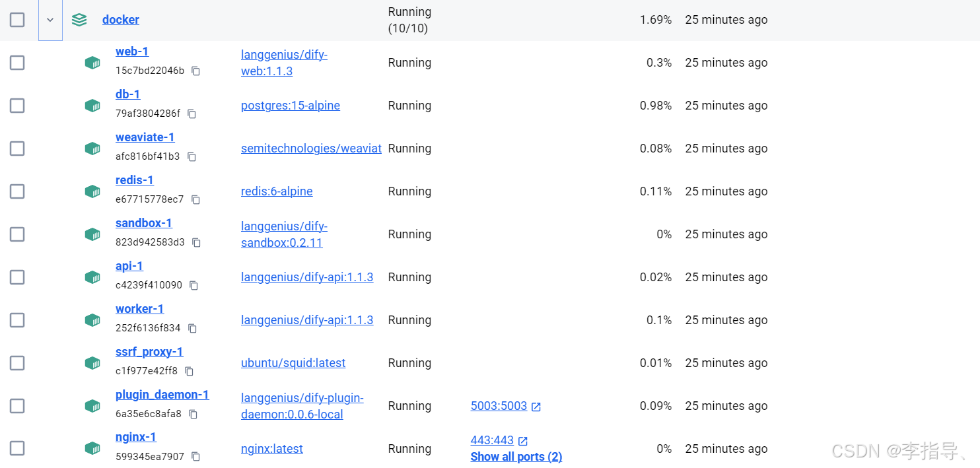The width and height of the screenshot is (980, 468).
Task: Copy the api-1 container ID
Action: click(193, 285)
